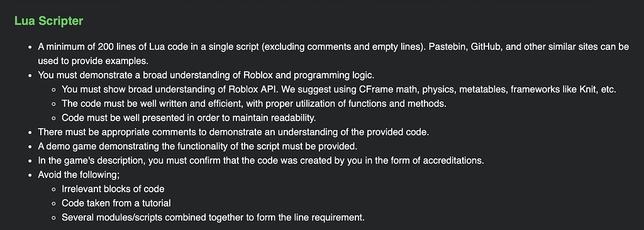This screenshot has height=230, width=644.
Task: Click 'Code taken from a tutorial' item
Action: [x=116, y=203]
